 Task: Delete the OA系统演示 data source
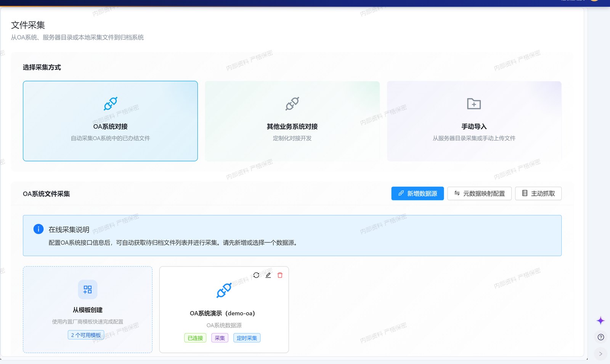(x=280, y=275)
